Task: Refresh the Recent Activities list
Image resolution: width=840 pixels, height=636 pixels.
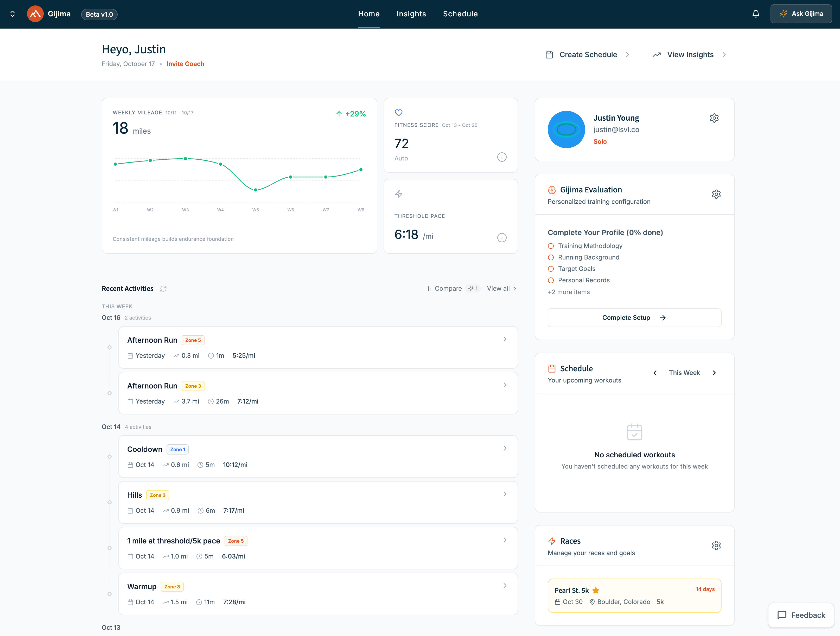Action: [x=163, y=288]
